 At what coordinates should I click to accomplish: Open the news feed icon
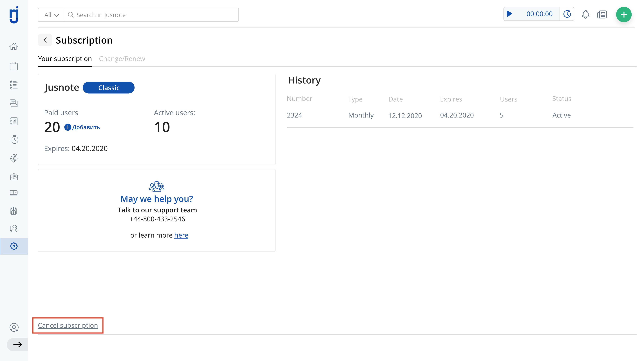(x=602, y=15)
